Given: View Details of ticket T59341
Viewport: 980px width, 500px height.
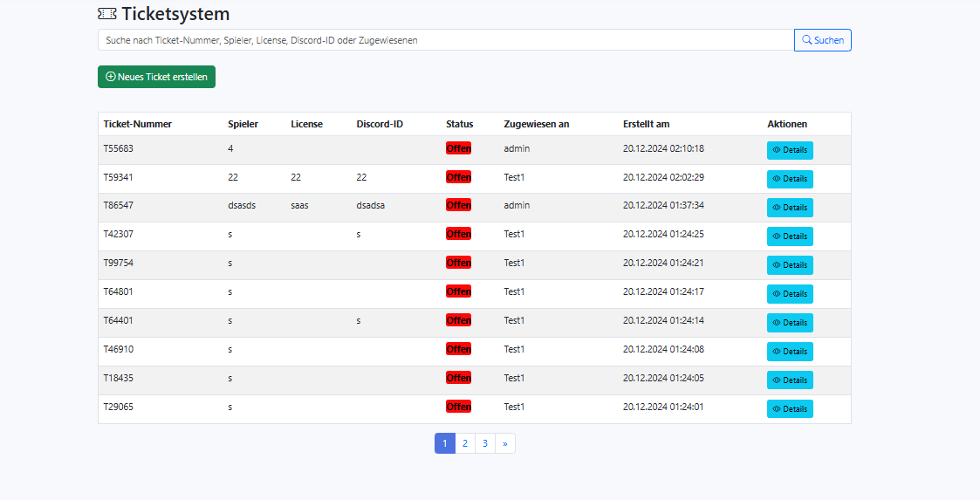Looking at the screenshot, I should (790, 179).
